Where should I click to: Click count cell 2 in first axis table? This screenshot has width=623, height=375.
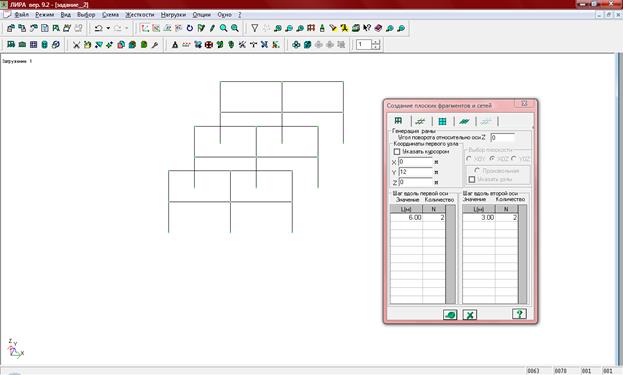coord(434,218)
